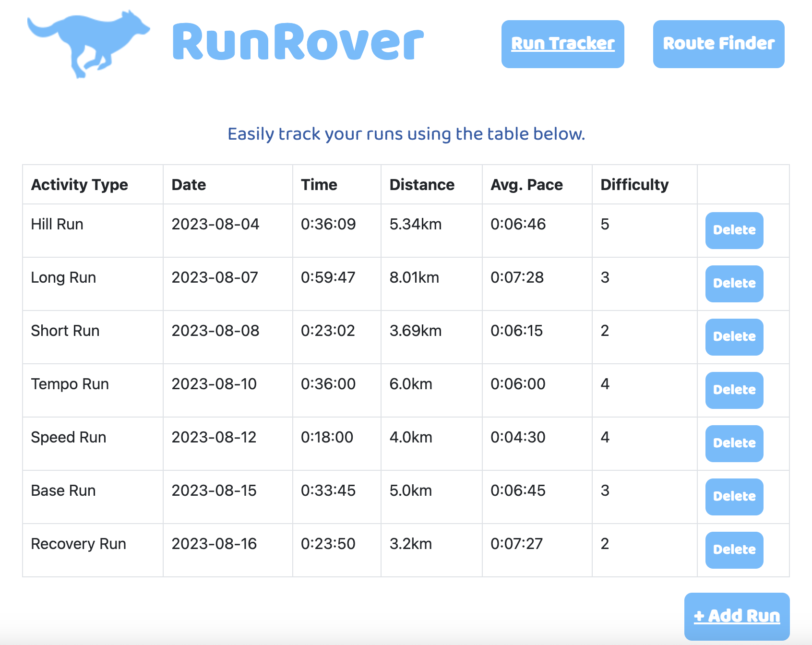Click the average pace 0:07:28

tap(517, 277)
